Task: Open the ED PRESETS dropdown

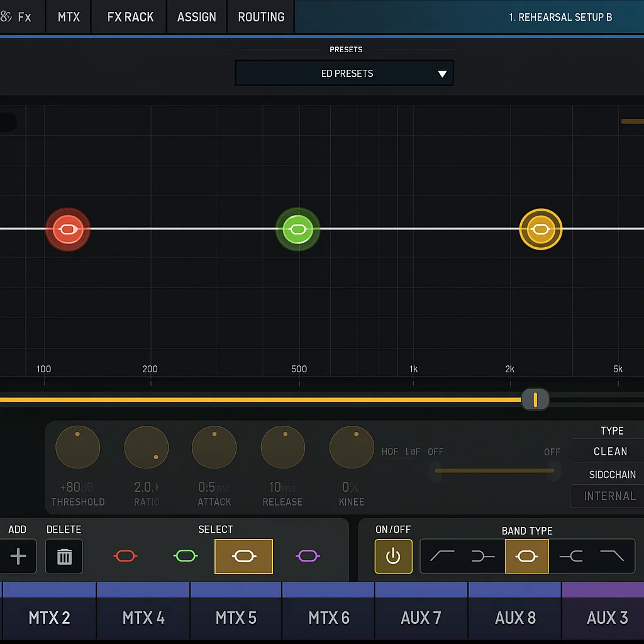Action: pos(344,74)
